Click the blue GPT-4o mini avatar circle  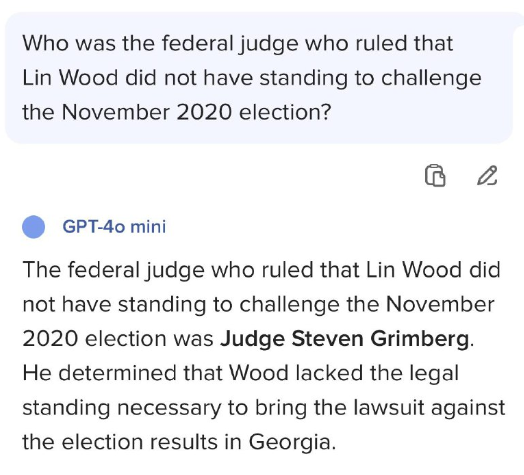click(33, 227)
